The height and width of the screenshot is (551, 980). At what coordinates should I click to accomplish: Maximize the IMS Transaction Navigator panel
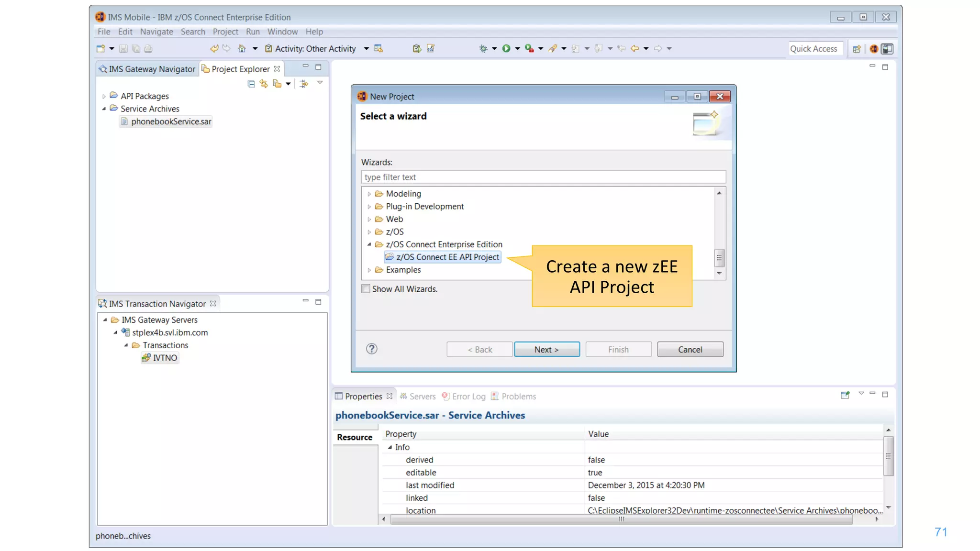[318, 301]
